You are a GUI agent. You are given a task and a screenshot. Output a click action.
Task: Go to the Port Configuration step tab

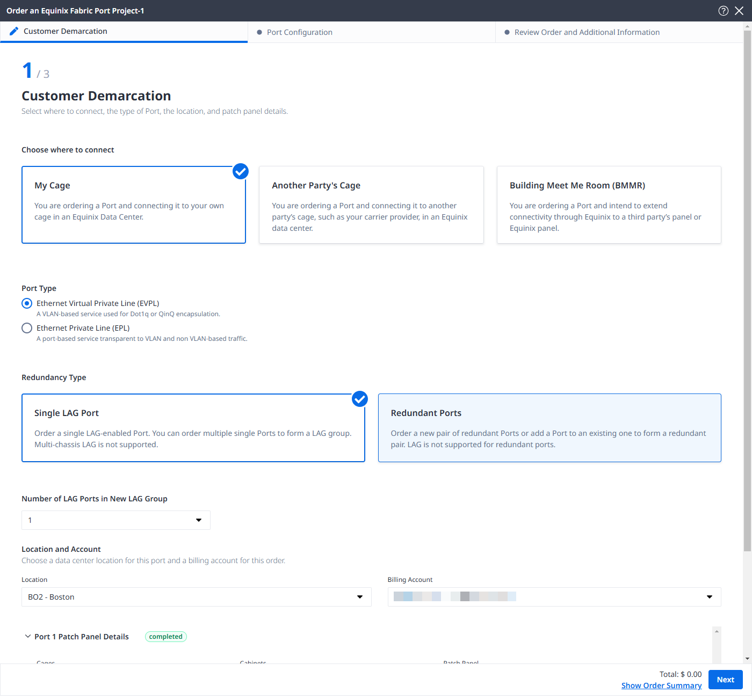(x=371, y=32)
